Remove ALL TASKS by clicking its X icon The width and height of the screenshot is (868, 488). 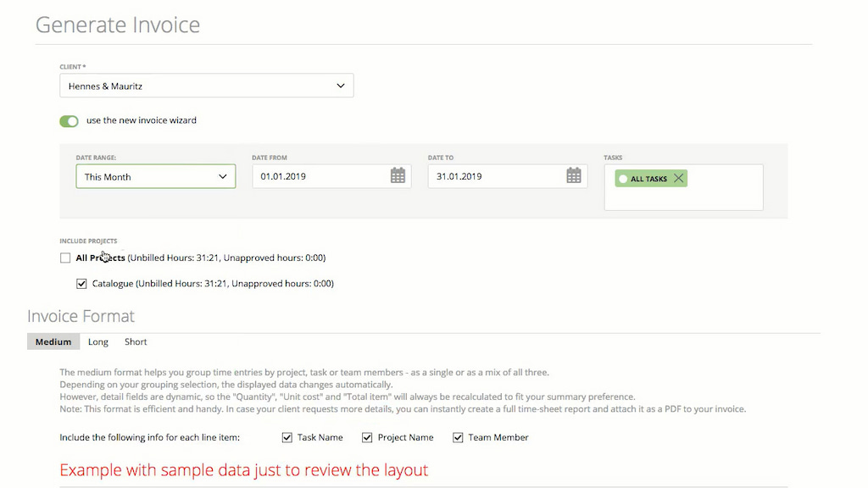coord(678,178)
